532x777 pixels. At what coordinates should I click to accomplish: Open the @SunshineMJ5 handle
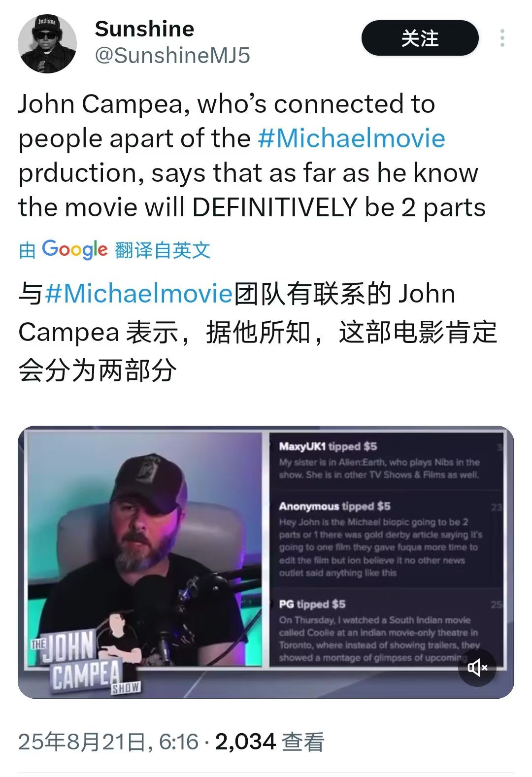[172, 56]
